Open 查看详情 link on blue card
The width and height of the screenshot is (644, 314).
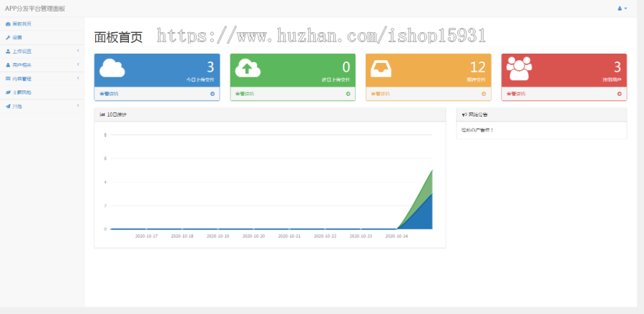coord(109,94)
